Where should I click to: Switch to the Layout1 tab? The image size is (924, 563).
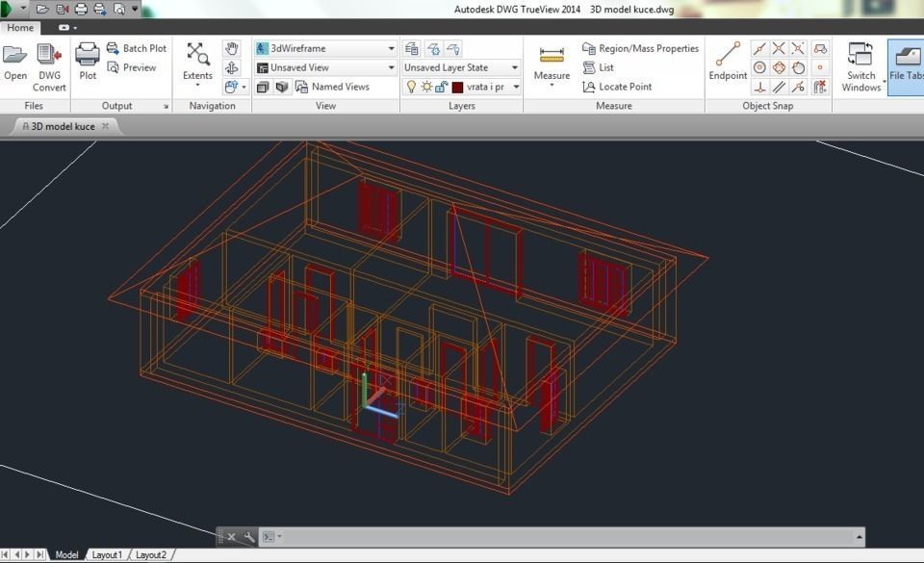point(107,554)
